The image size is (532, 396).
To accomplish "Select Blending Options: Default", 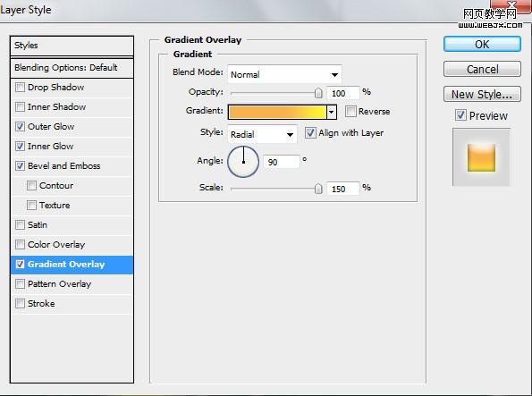I will pyautogui.click(x=72, y=68).
